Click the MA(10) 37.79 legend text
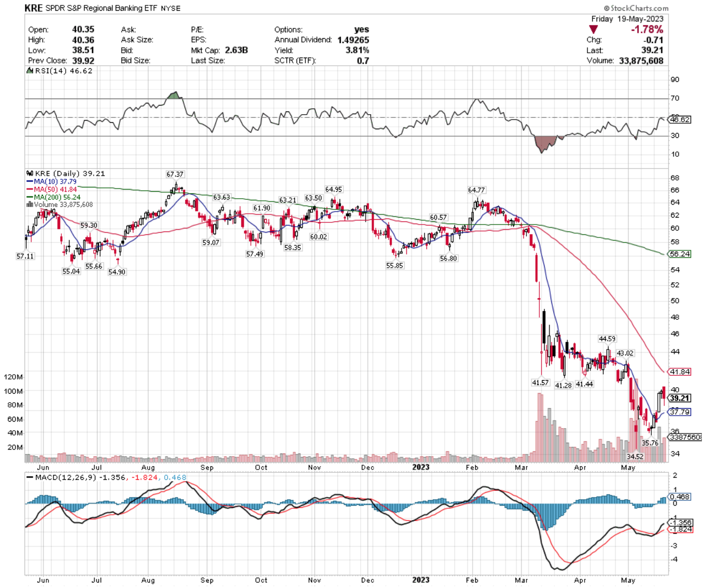The image size is (703, 588). pyautogui.click(x=55, y=182)
